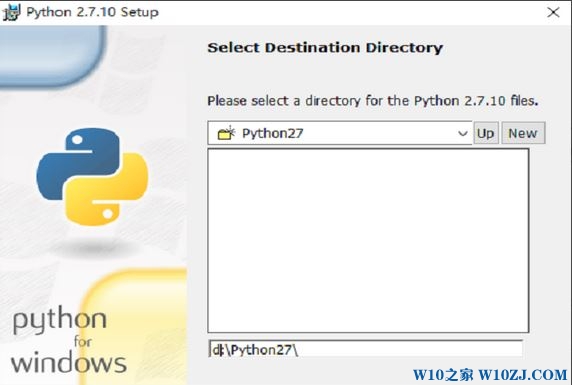572x385 pixels.
Task: Close the Python 2.7.10 Setup window
Action: pyautogui.click(x=553, y=12)
